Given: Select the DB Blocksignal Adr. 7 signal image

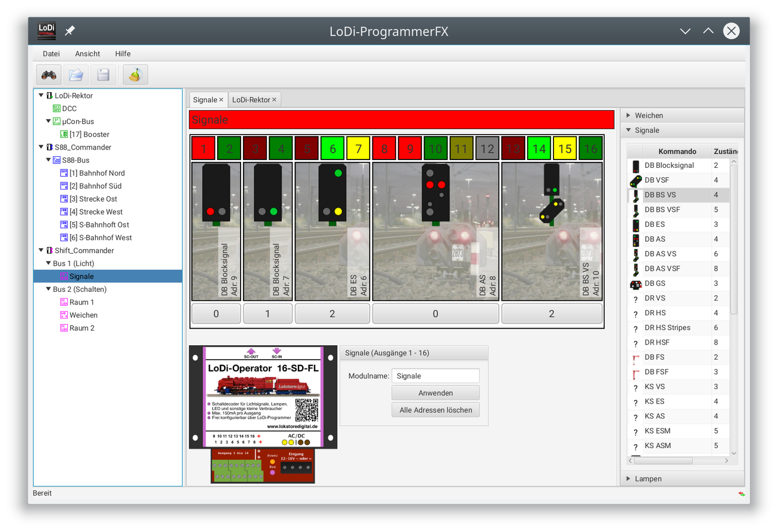Looking at the screenshot, I should coord(268,231).
